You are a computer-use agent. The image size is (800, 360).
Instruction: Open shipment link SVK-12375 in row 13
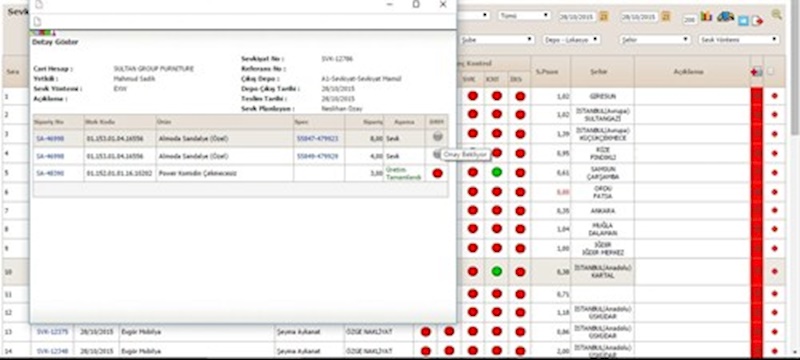52,332
